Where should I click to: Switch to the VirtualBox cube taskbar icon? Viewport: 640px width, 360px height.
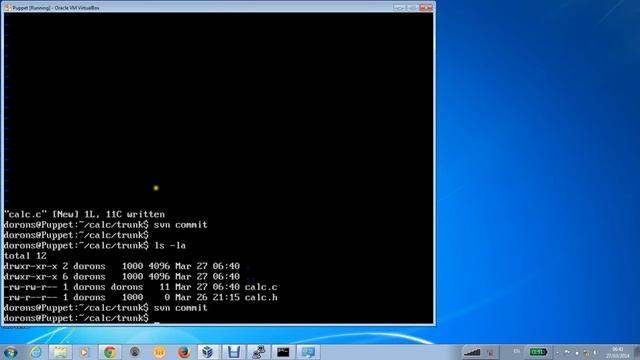(x=208, y=352)
